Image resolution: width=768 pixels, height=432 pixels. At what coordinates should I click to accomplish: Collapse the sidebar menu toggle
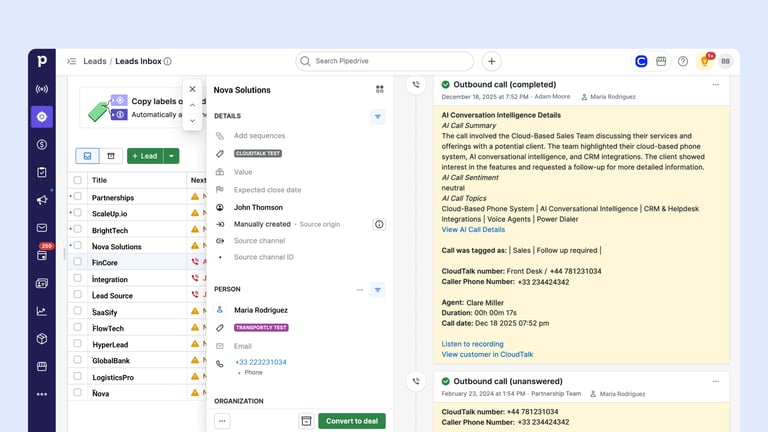pos(72,61)
